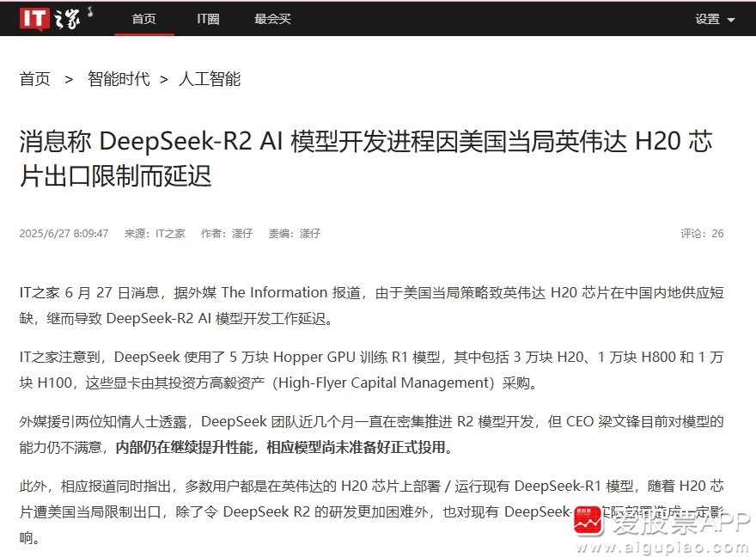Open the 最会买 nav tab

(272, 19)
